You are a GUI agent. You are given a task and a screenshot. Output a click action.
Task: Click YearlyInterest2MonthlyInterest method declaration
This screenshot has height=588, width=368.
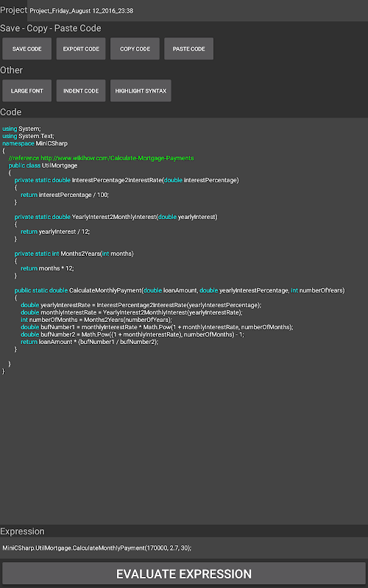click(116, 217)
